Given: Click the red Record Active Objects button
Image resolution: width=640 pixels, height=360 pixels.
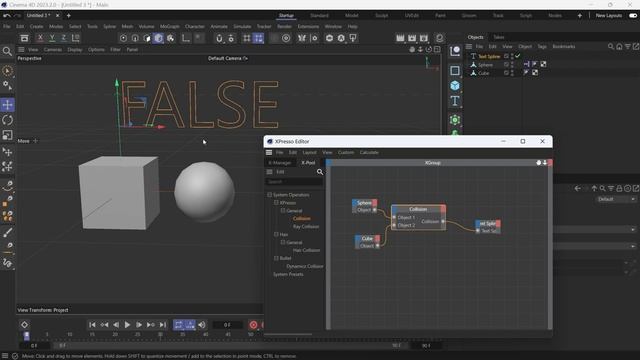Looking at the screenshot, I should point(253,325).
